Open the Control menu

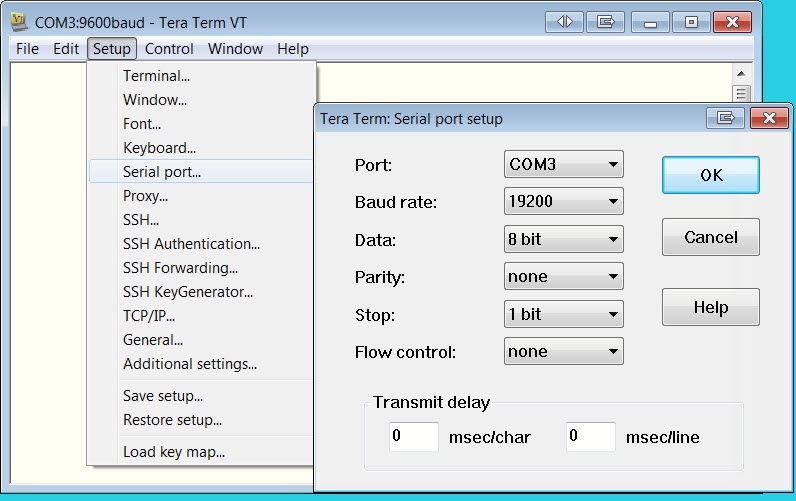coord(169,49)
